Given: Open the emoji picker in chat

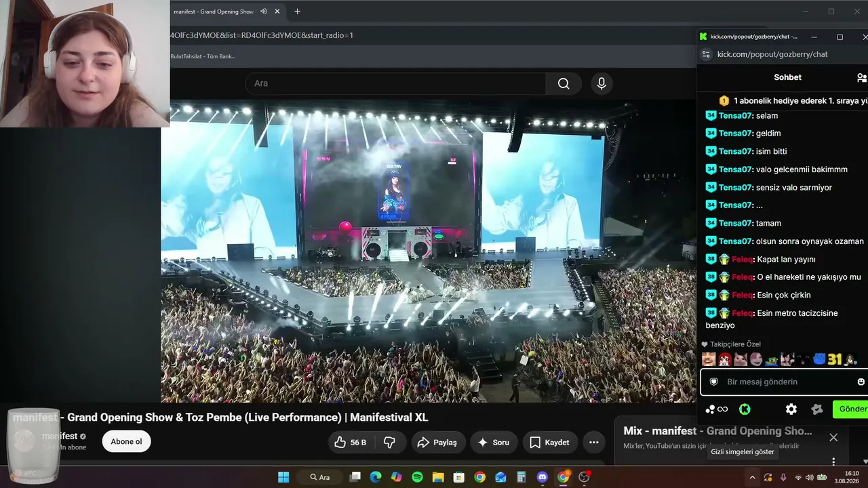Looking at the screenshot, I should click(x=861, y=382).
